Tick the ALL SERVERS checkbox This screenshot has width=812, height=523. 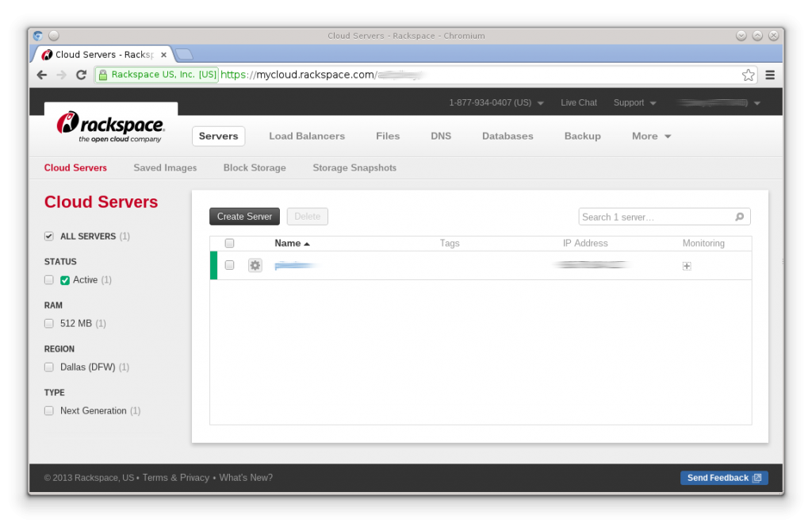tap(49, 237)
